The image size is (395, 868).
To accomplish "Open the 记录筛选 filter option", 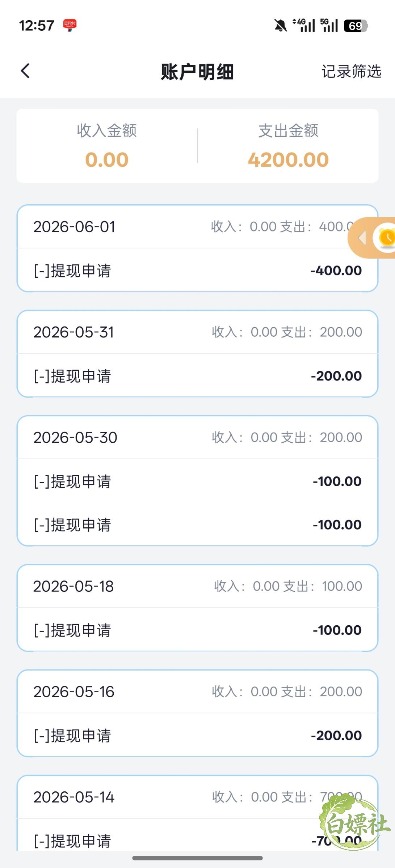I will (x=351, y=71).
